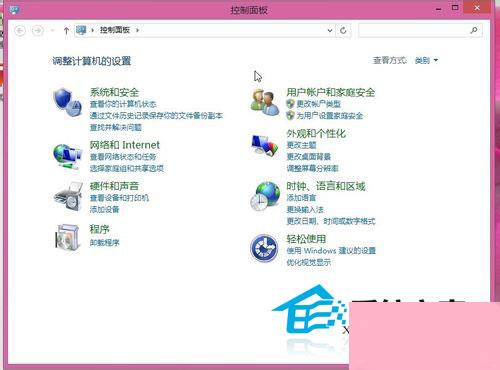Click 更改桌面背景 link

(x=309, y=157)
